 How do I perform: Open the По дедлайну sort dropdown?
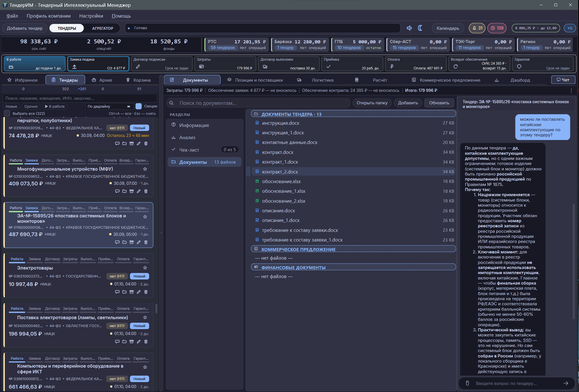pyautogui.click(x=109, y=107)
